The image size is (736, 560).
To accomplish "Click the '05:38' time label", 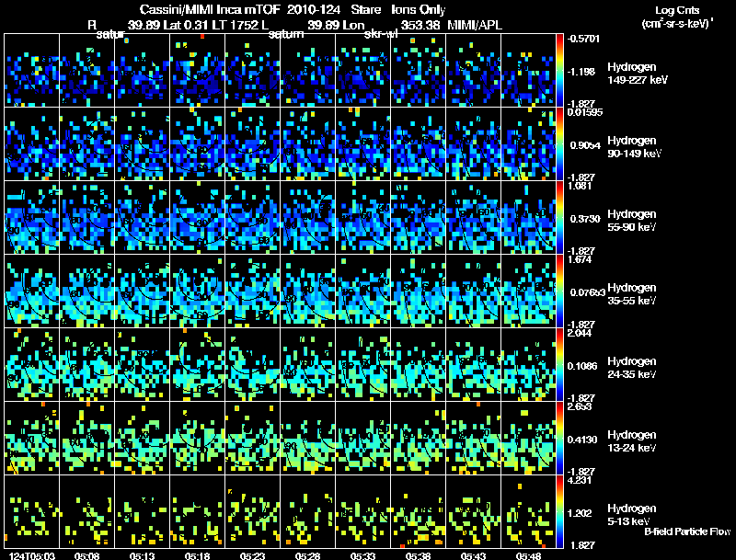I will click(x=418, y=555).
